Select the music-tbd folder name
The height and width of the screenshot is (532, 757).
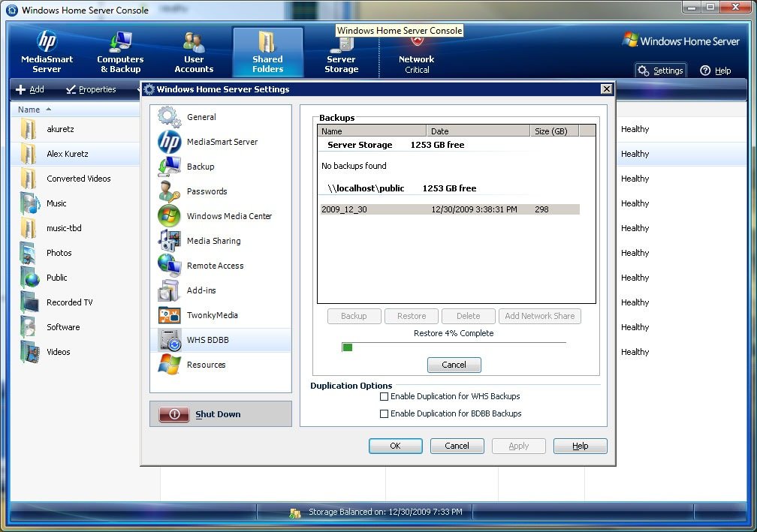pos(65,228)
